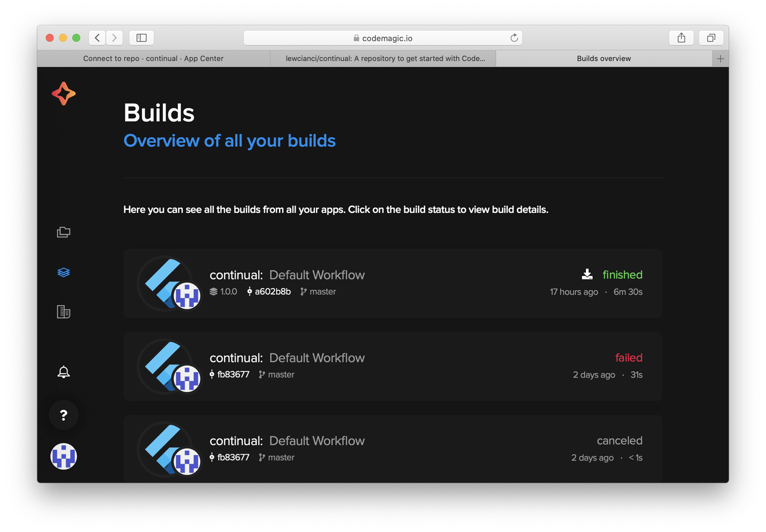The height and width of the screenshot is (532, 766).
Task: Click commit fb83677 on the canceled build
Action: click(230, 457)
